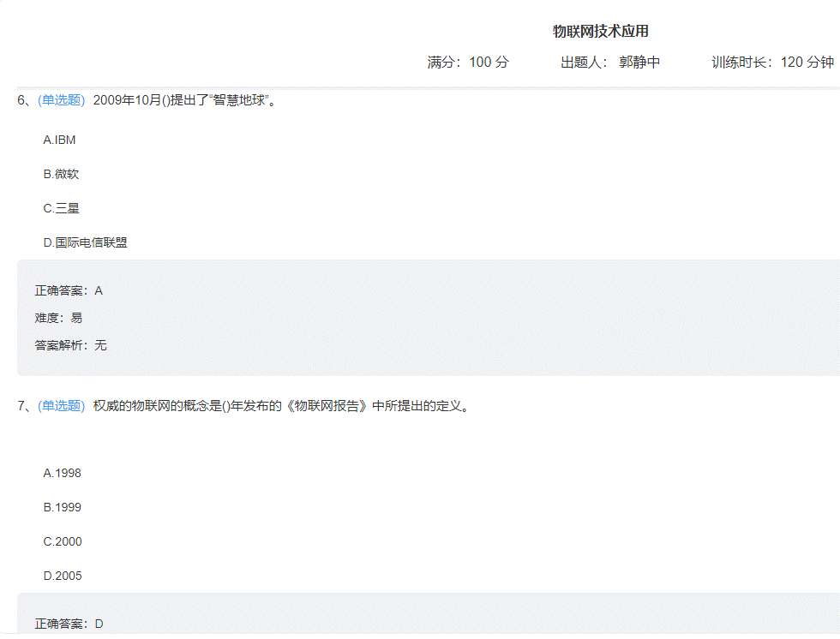The width and height of the screenshot is (840, 639).
Task: Select option D.国际电信联盟
Action: click(85, 242)
